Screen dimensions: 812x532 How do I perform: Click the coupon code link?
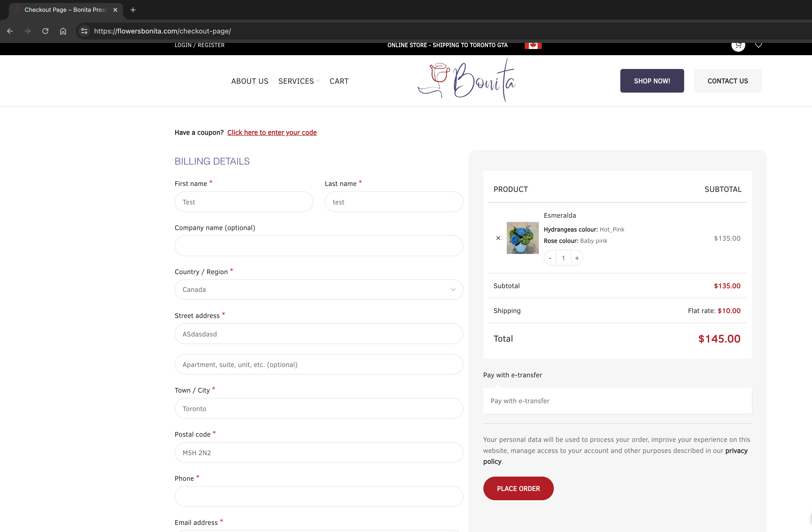coord(272,132)
